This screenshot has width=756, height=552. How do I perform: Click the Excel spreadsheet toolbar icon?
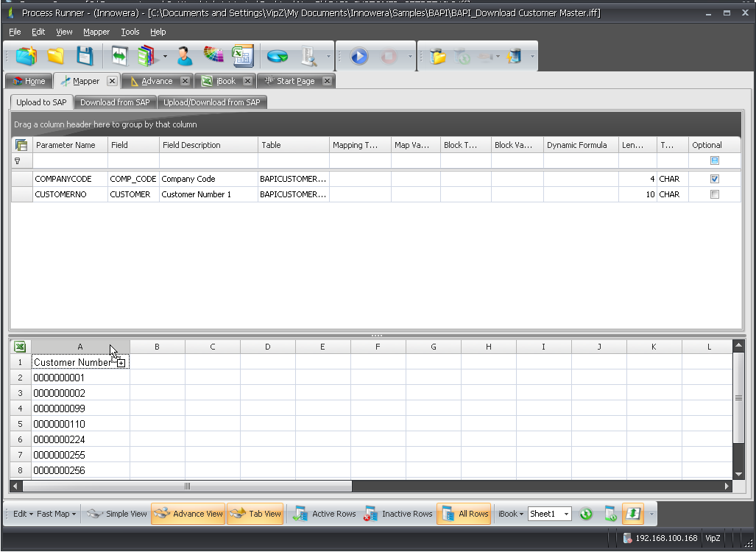click(242, 56)
